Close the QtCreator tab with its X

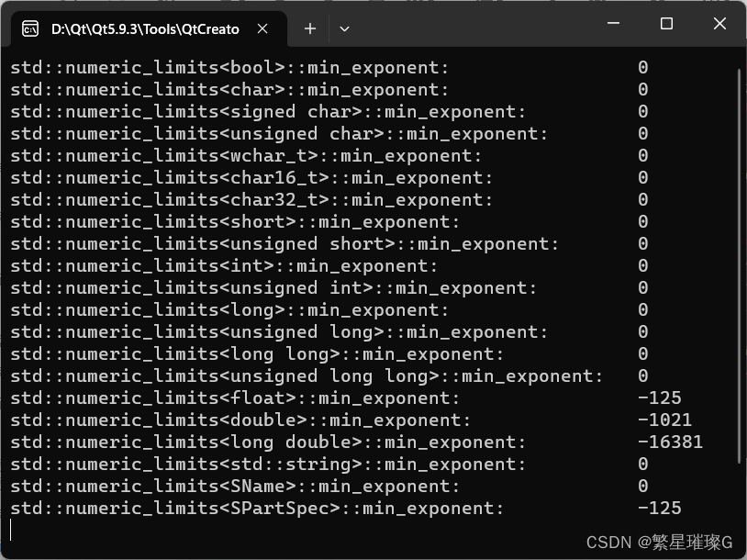262,28
